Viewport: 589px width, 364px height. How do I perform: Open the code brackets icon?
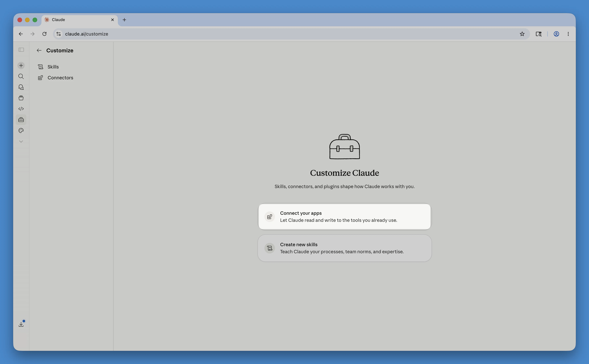[x=21, y=109]
